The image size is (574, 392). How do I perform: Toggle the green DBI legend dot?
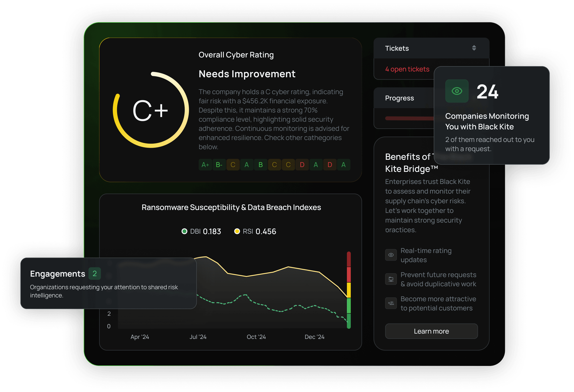click(x=184, y=231)
